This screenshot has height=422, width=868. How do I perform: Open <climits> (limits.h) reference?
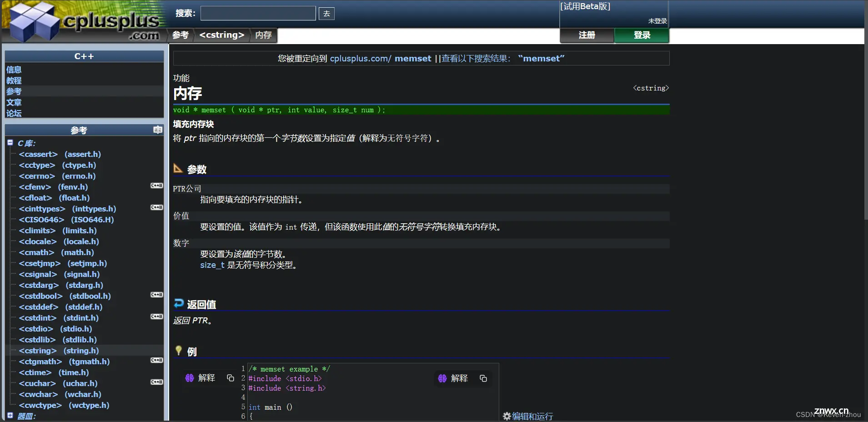tap(58, 231)
